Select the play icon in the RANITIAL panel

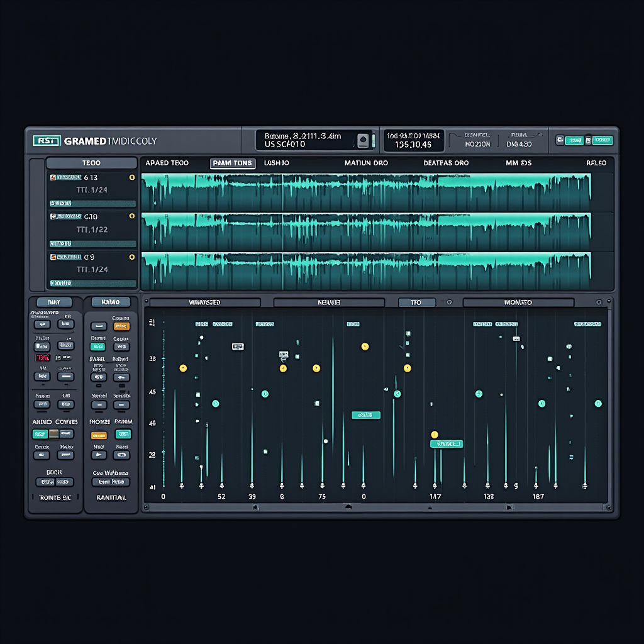pos(99,455)
